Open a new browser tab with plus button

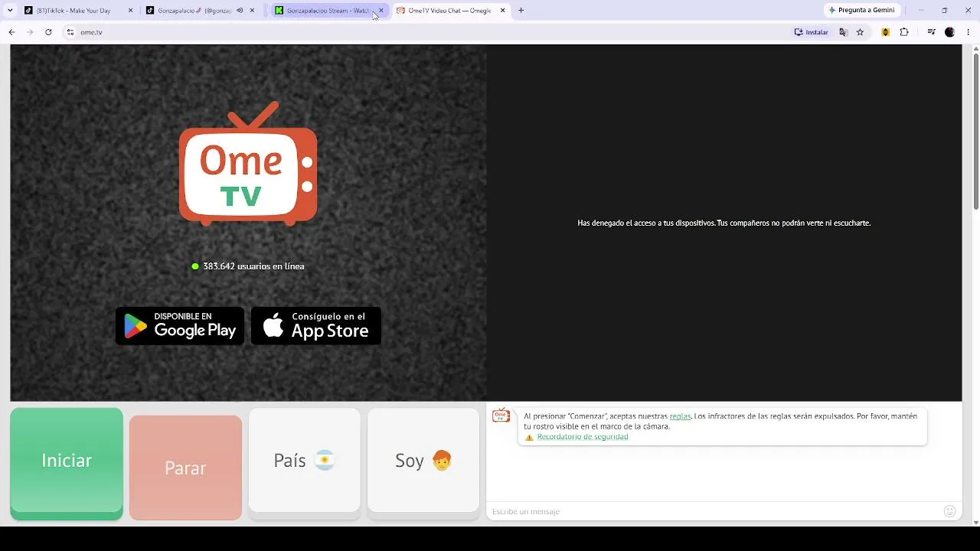[521, 11]
